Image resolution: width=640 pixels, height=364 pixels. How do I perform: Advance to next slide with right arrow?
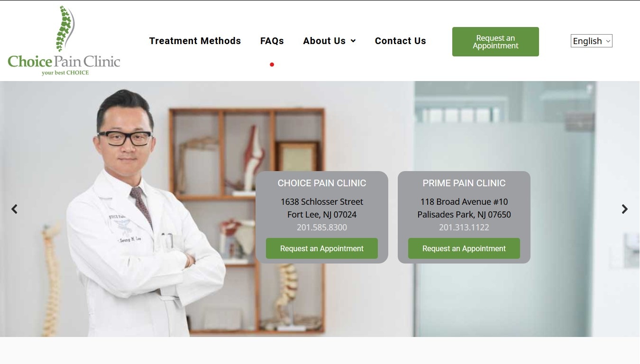pos(625,209)
